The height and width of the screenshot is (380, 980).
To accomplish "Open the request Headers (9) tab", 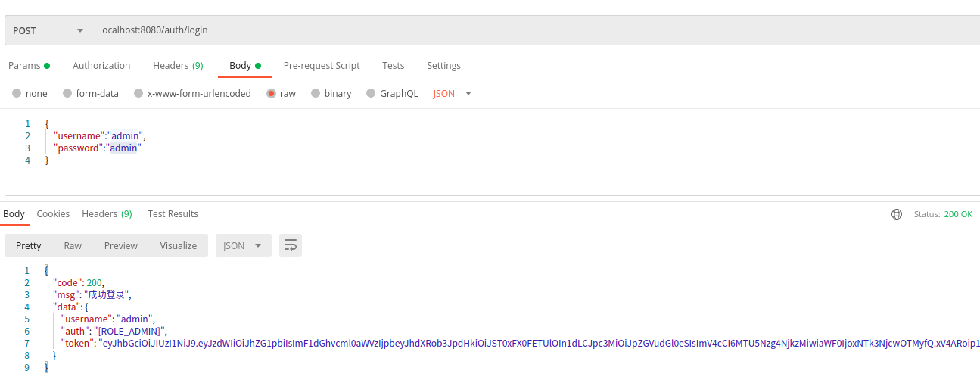I will pyautogui.click(x=178, y=66).
